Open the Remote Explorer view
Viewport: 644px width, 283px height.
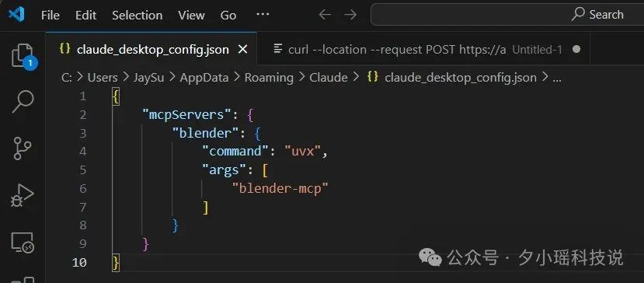coord(23,243)
